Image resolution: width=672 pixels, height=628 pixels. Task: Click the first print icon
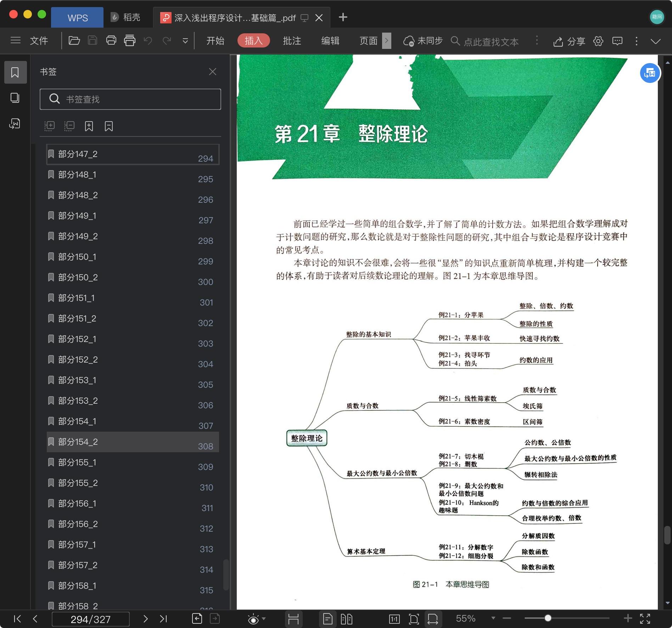coord(111,40)
